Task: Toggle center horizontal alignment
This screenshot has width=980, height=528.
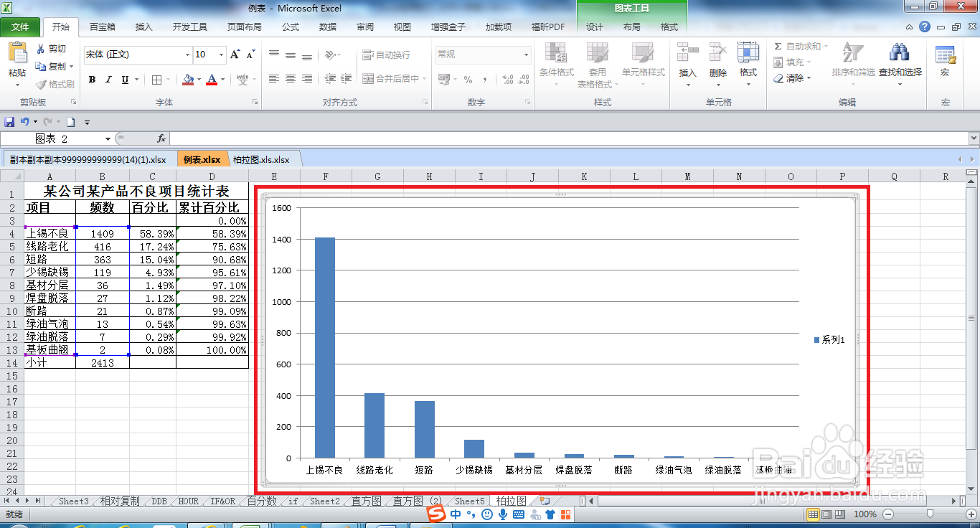Action: click(x=291, y=79)
